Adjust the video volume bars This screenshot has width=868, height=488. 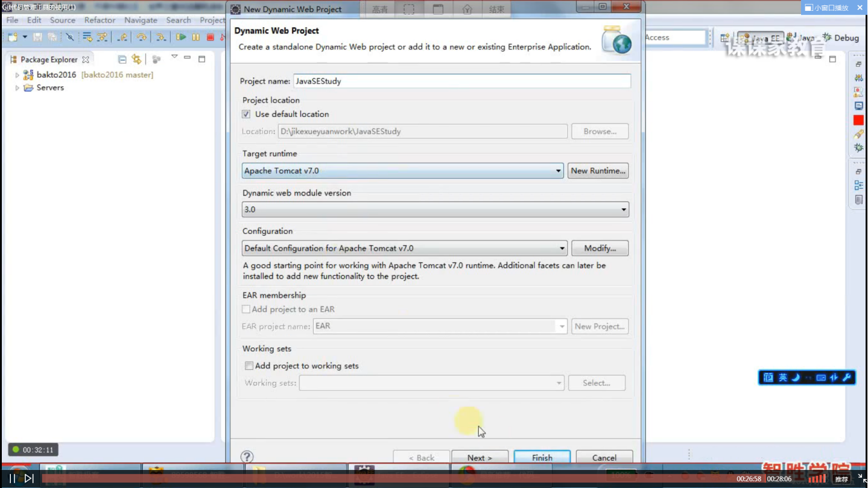[x=817, y=478]
